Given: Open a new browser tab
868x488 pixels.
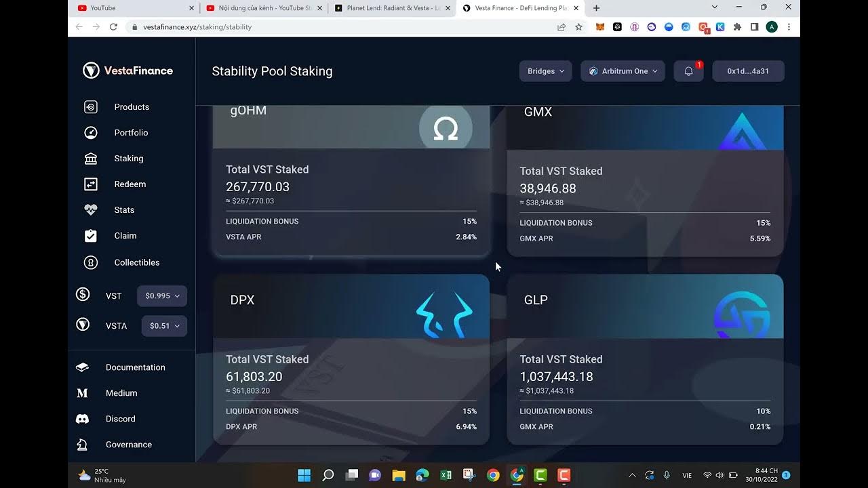Looking at the screenshot, I should click(x=596, y=8).
